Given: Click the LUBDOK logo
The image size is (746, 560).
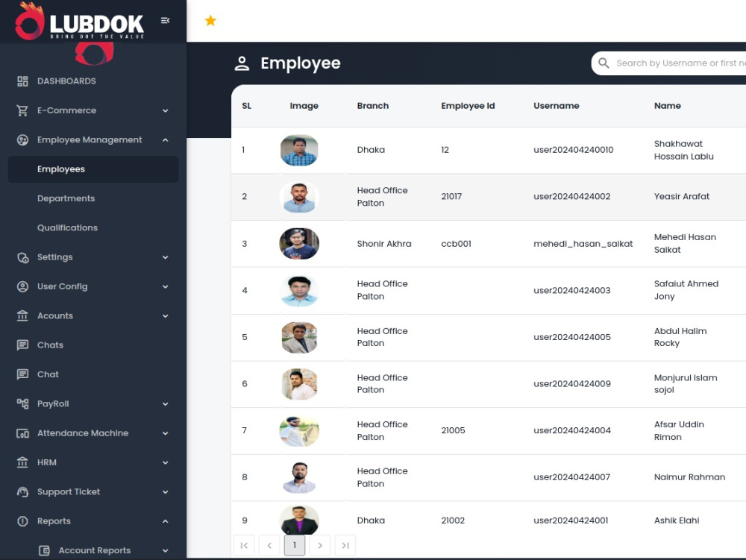Looking at the screenshot, I should tap(79, 22).
